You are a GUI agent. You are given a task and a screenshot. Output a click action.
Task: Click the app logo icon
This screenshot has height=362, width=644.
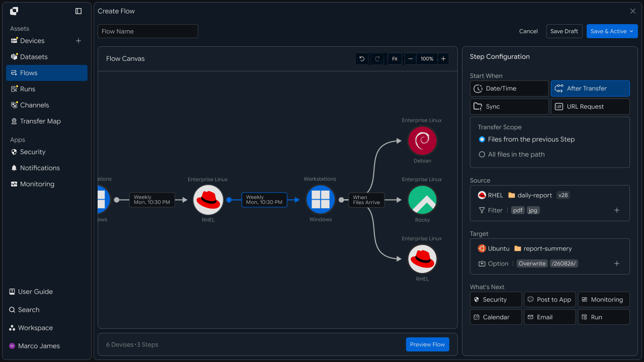point(14,11)
